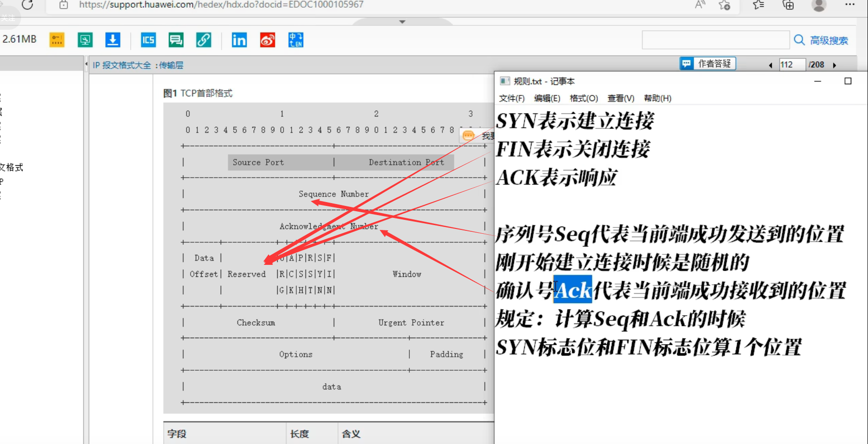Add page to favorites star icon
The width and height of the screenshot is (868, 444).
pyautogui.click(x=724, y=5)
